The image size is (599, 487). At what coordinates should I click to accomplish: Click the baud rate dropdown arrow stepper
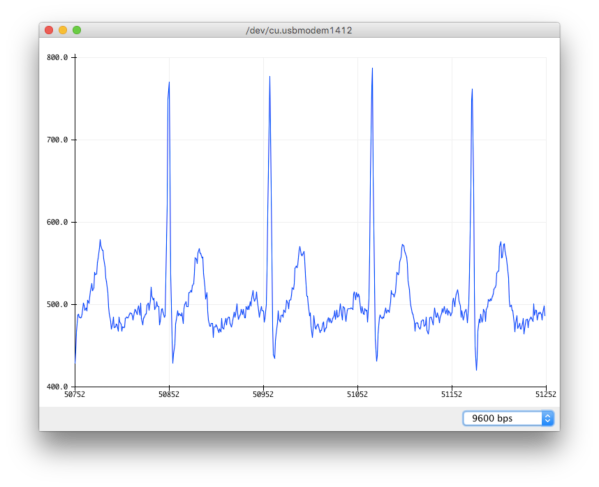pos(547,418)
